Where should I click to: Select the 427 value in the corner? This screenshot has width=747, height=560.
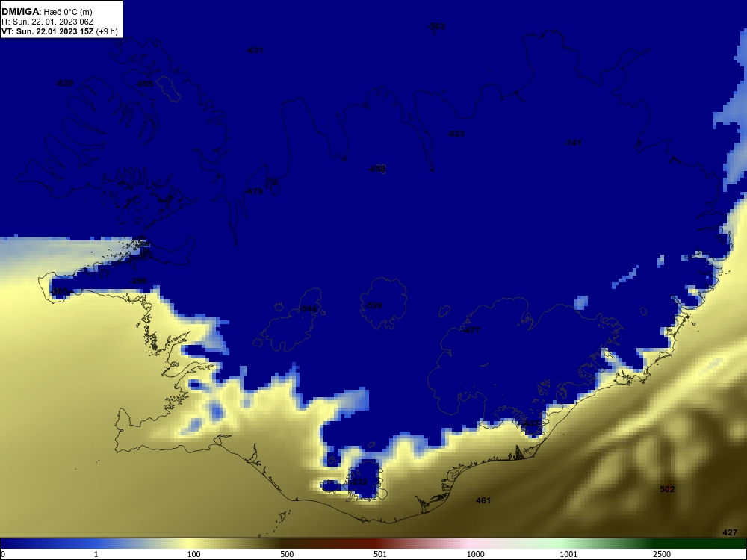click(x=729, y=532)
